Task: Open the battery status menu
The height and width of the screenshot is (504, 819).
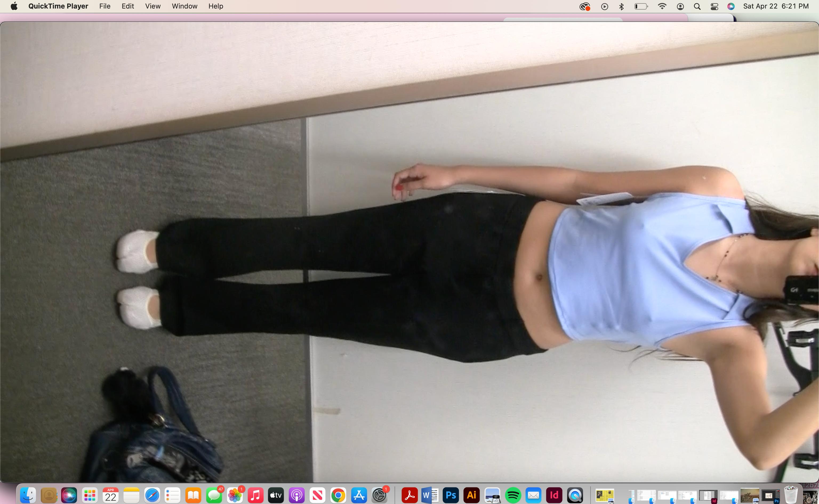Action: tap(641, 6)
